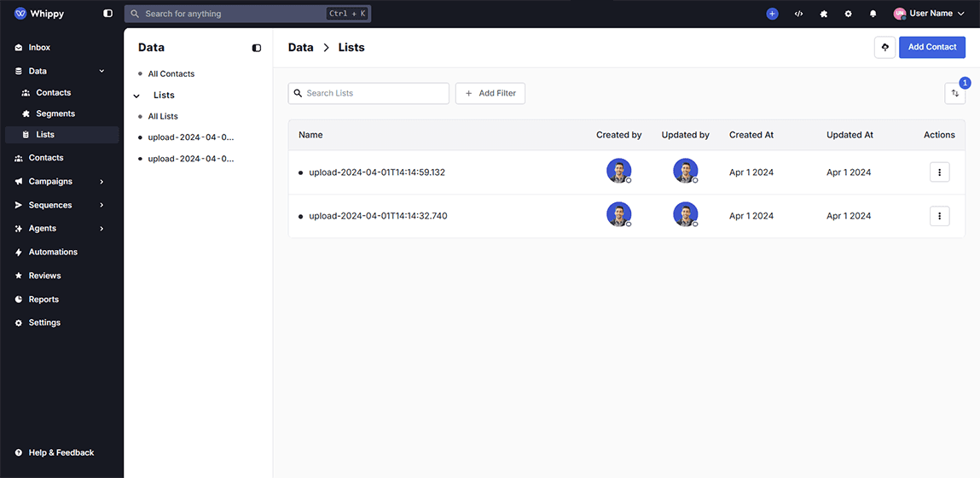Click the Automations lightning icon
The image size is (980, 478).
coord(18,252)
